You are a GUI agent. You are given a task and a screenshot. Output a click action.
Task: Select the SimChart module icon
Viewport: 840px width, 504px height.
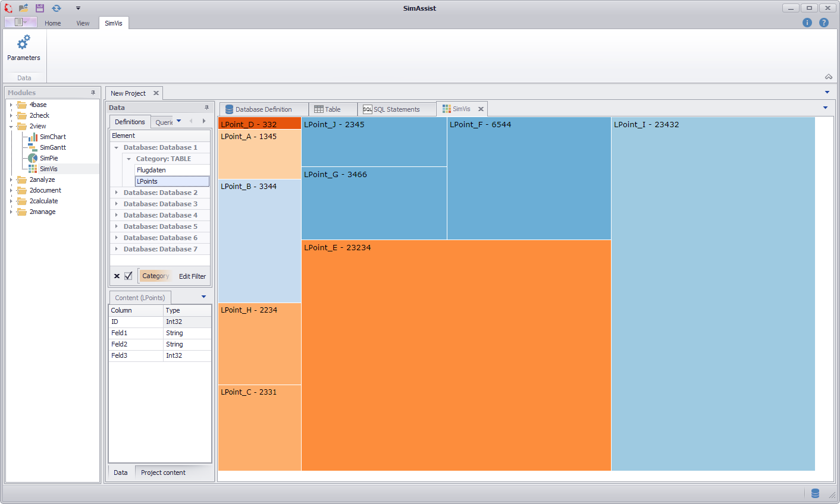[33, 137]
